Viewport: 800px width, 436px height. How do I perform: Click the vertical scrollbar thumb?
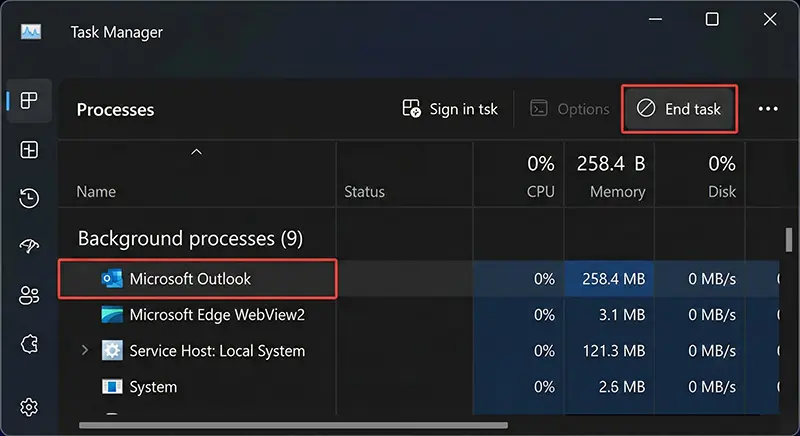tap(789, 240)
